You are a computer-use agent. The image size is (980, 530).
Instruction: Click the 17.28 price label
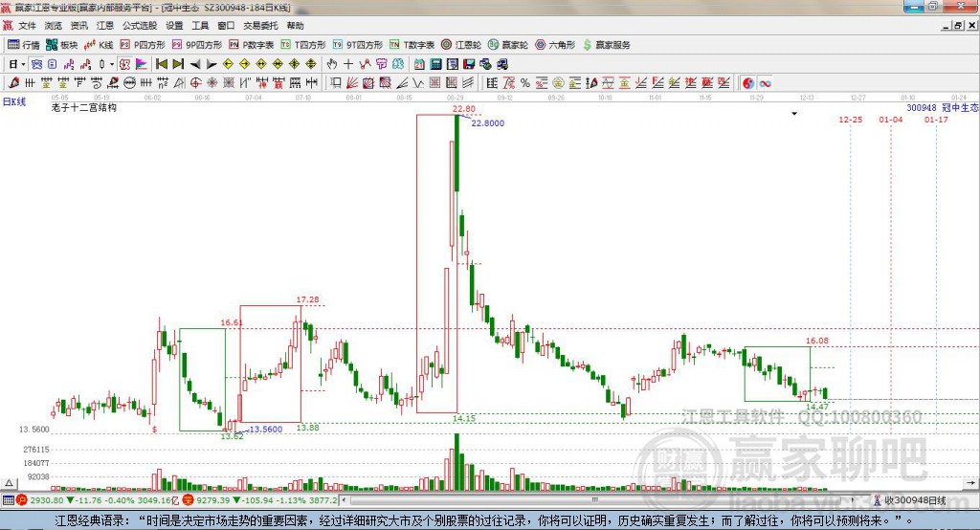pos(307,299)
